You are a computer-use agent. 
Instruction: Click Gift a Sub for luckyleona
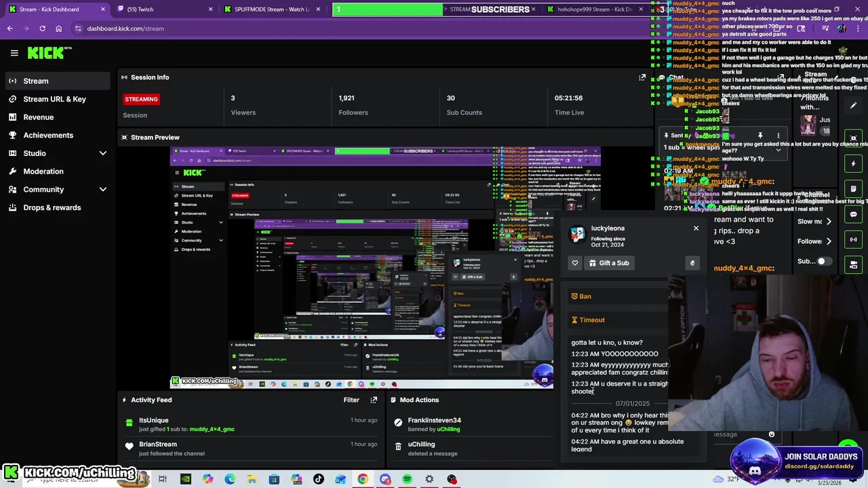(609, 263)
